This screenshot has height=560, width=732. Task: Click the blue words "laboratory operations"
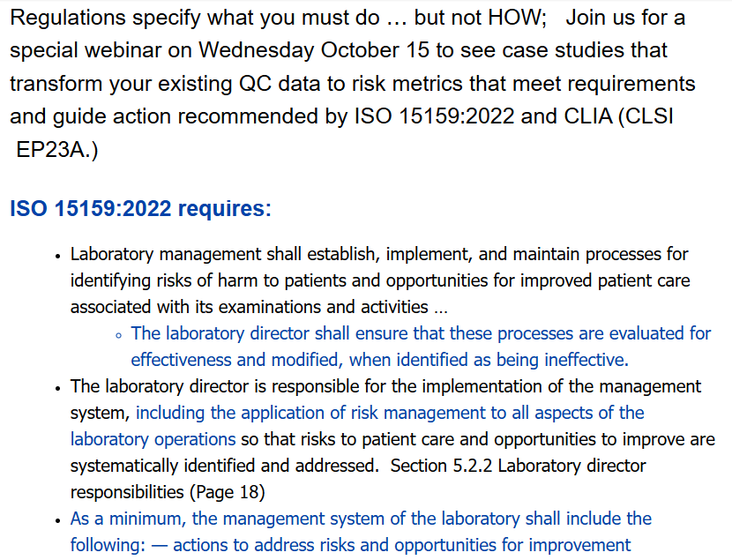coord(153,439)
